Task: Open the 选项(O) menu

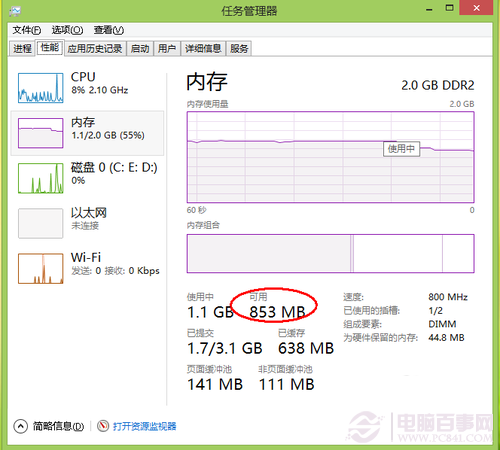Action: click(67, 30)
